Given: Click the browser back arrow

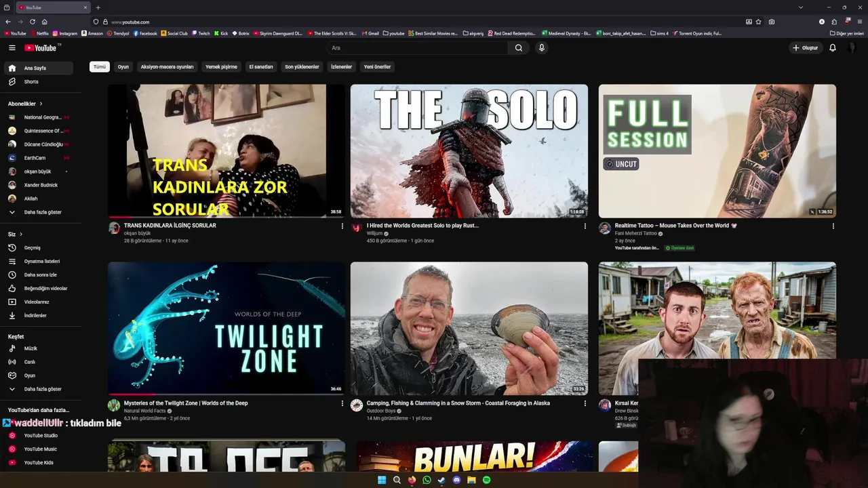Looking at the screenshot, I should click(8, 22).
